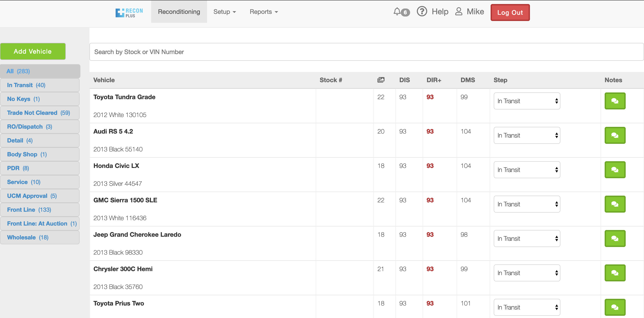Screen dimensions: 644x318
Task: Expand the Reports dropdown menu
Action: pos(263,12)
